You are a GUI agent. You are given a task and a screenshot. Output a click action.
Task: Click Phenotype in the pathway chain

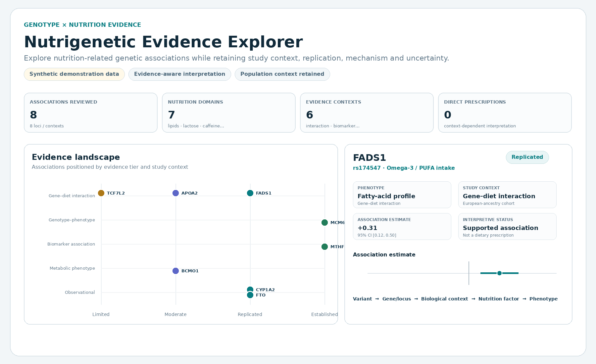pos(543,299)
